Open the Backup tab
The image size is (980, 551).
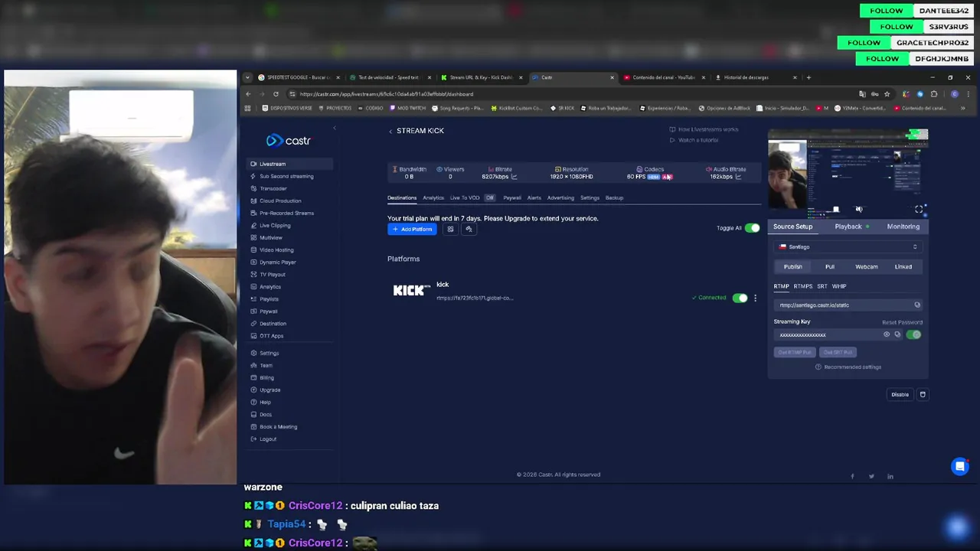pos(614,197)
